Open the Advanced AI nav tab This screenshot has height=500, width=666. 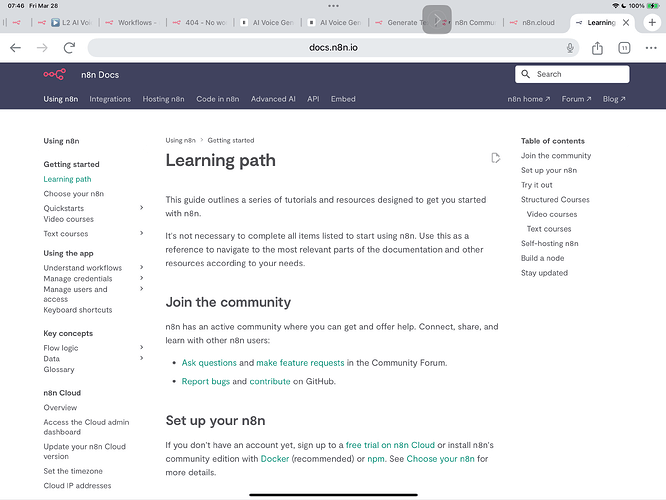coord(273,99)
